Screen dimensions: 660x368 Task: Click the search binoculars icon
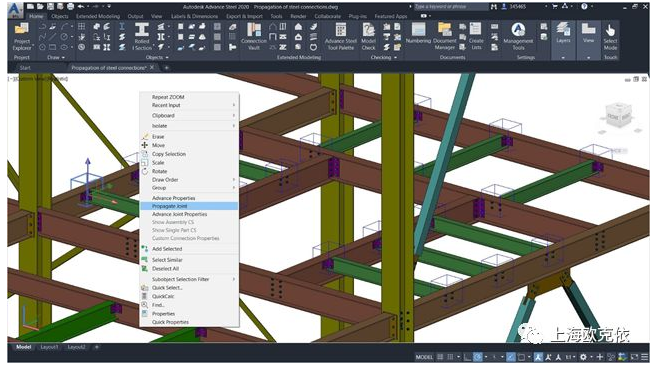click(x=494, y=7)
